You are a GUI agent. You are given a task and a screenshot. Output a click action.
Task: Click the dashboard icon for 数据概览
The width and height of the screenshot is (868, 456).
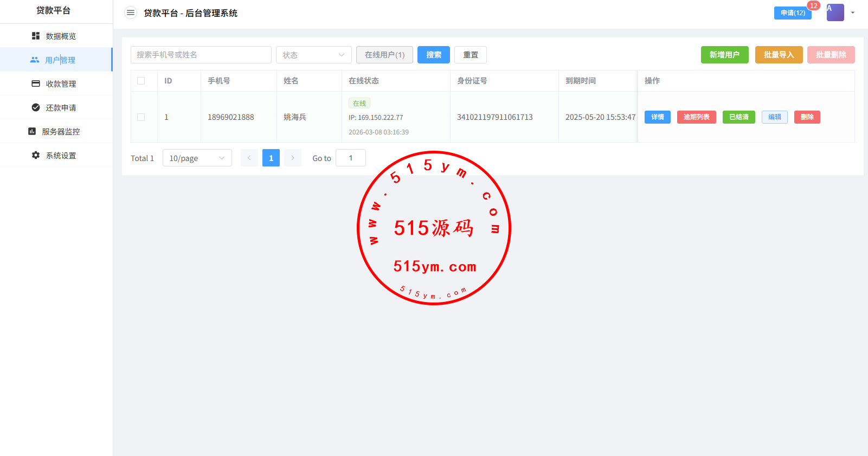36,36
